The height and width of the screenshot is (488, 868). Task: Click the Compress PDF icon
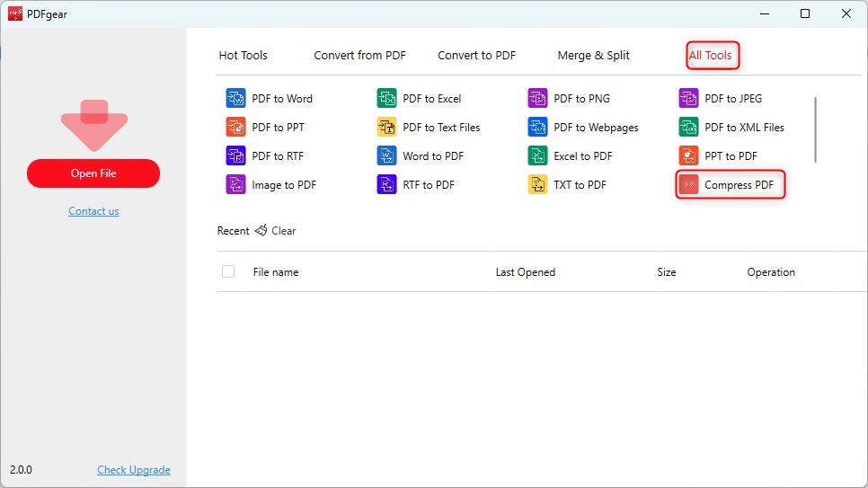tap(688, 185)
